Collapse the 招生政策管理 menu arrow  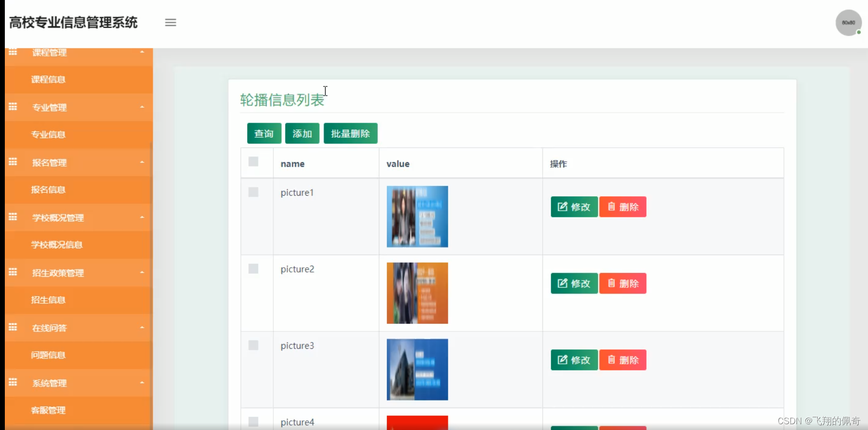(x=142, y=272)
